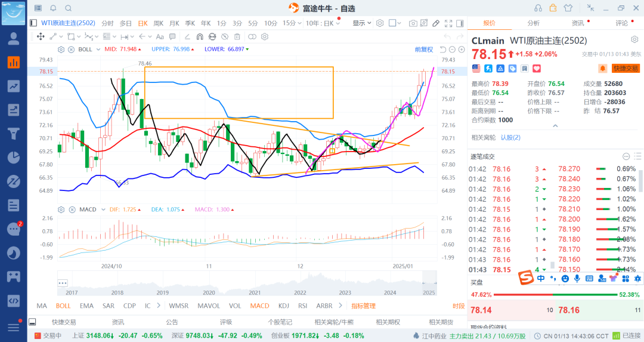Image resolution: width=644 pixels, height=342 pixels.
Task: Select the 周K timeframe tab
Action: coord(159,23)
